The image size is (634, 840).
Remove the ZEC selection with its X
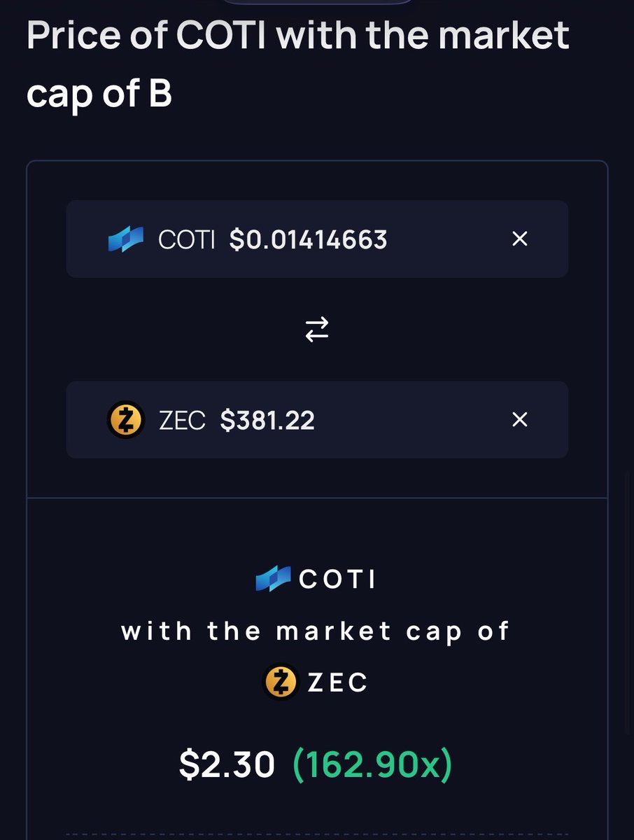pos(519,420)
